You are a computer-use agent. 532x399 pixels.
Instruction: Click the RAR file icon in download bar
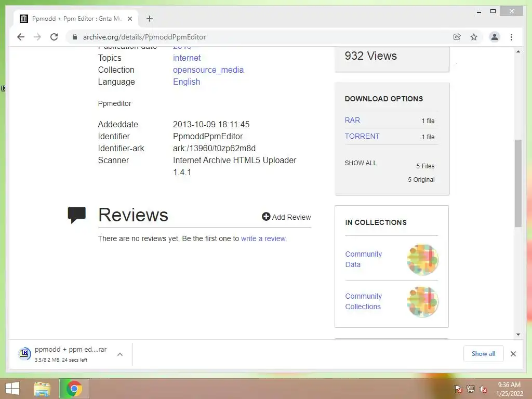pos(24,354)
